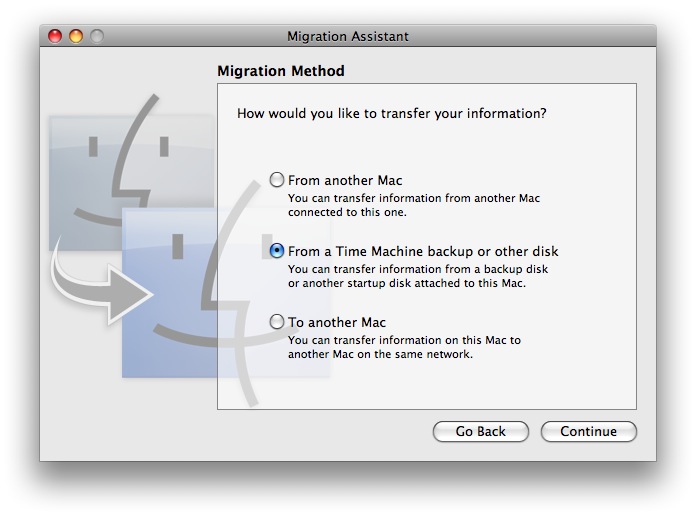Click the Migration Assistant title text
This screenshot has width=696, height=516.
[x=348, y=36]
